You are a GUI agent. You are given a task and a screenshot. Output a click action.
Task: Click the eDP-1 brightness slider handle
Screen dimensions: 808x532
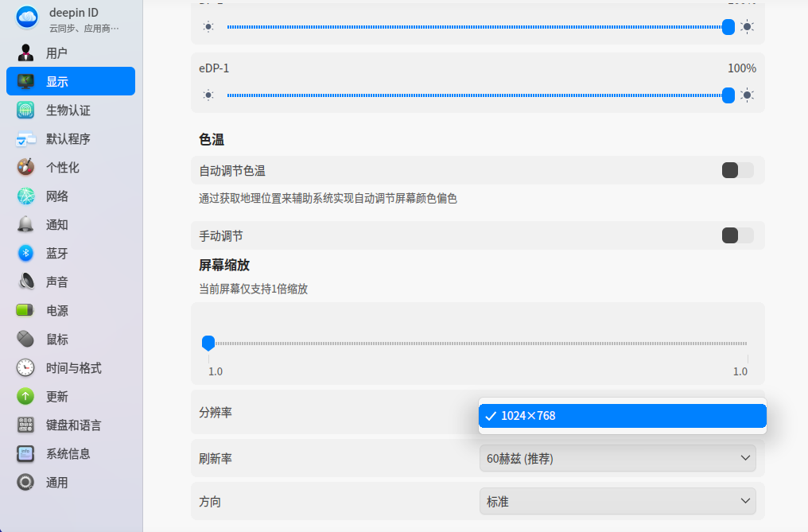[x=728, y=95]
